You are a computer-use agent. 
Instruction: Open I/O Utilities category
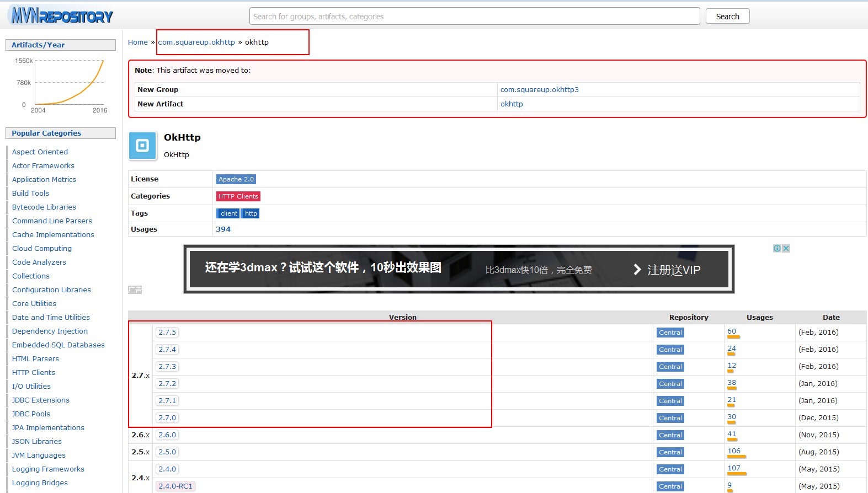[31, 387]
